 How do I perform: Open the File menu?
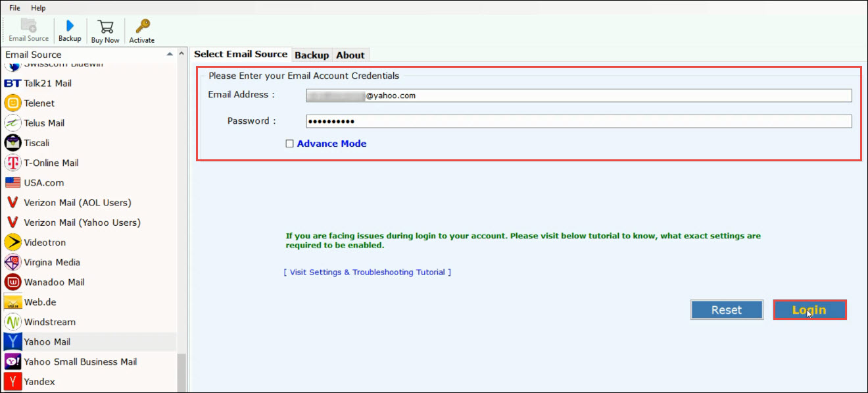[14, 8]
